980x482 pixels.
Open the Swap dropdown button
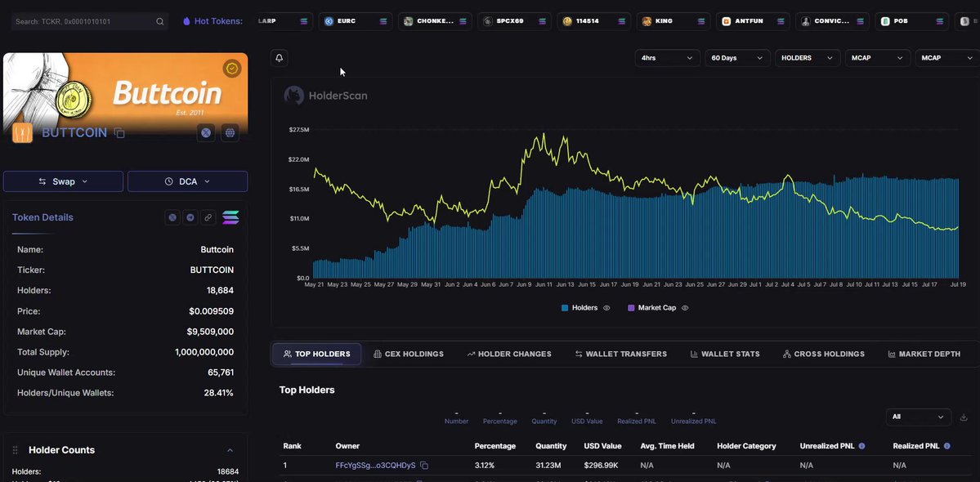coord(63,181)
